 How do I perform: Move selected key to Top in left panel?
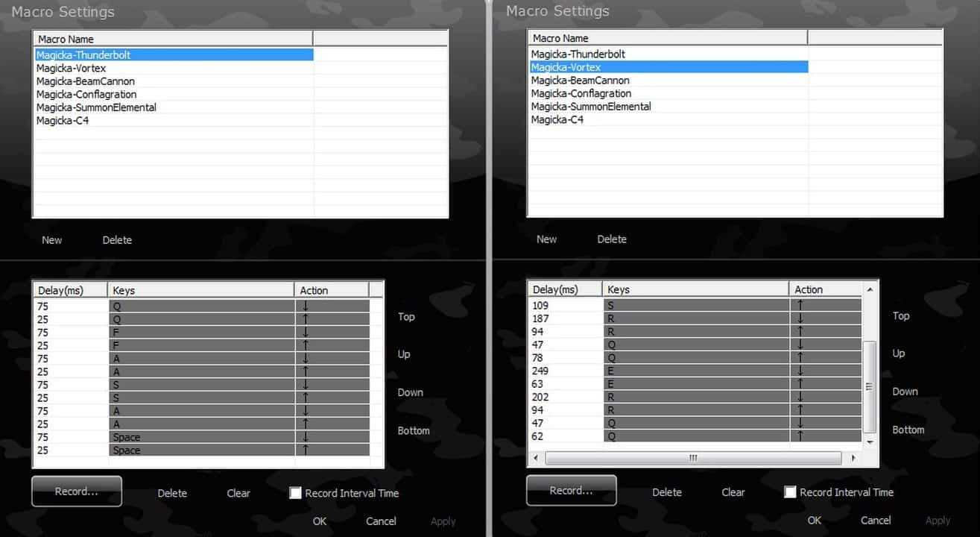point(406,317)
